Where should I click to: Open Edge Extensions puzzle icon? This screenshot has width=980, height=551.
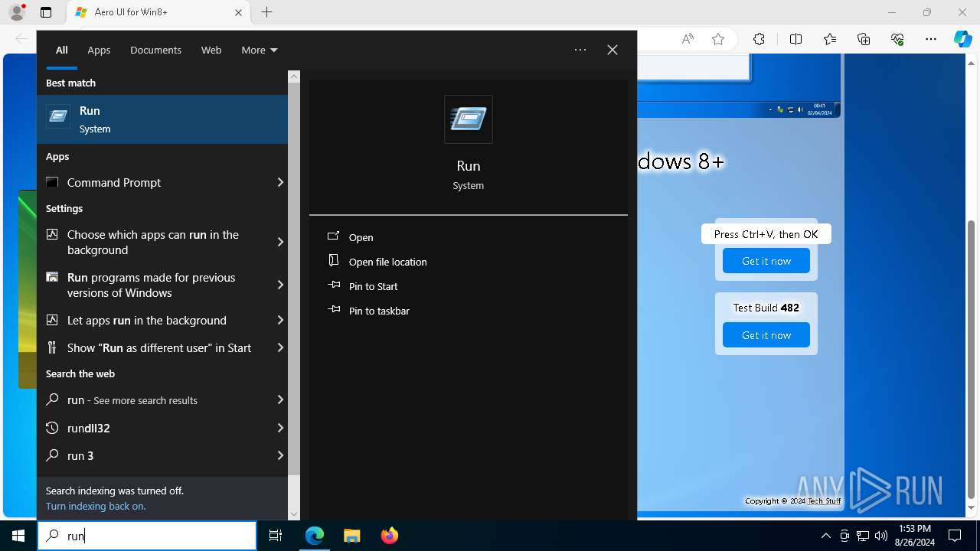(759, 40)
